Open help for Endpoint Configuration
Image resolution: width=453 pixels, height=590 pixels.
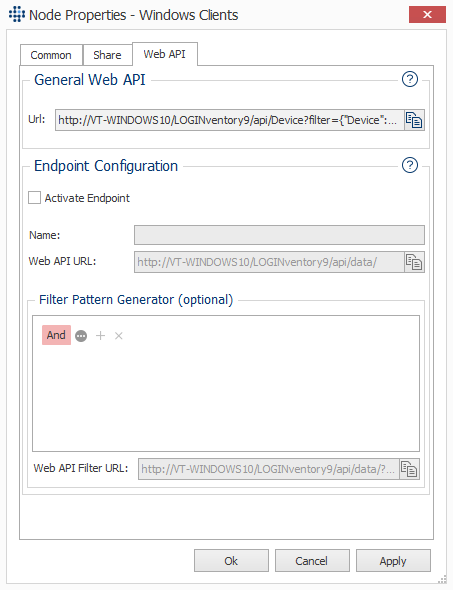410,165
